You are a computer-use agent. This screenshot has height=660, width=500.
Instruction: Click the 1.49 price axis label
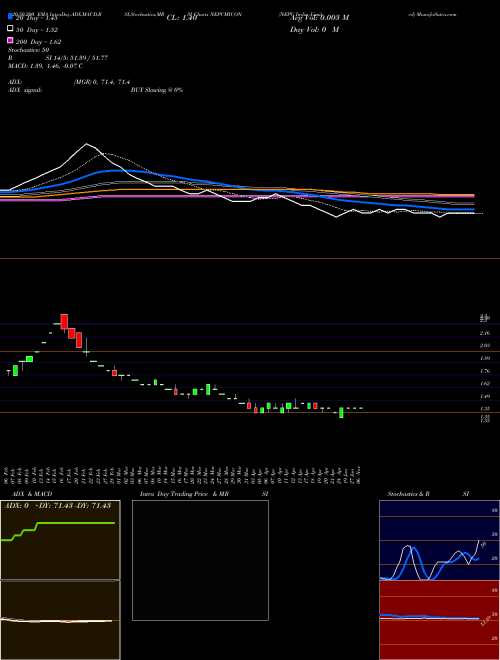coord(484,396)
